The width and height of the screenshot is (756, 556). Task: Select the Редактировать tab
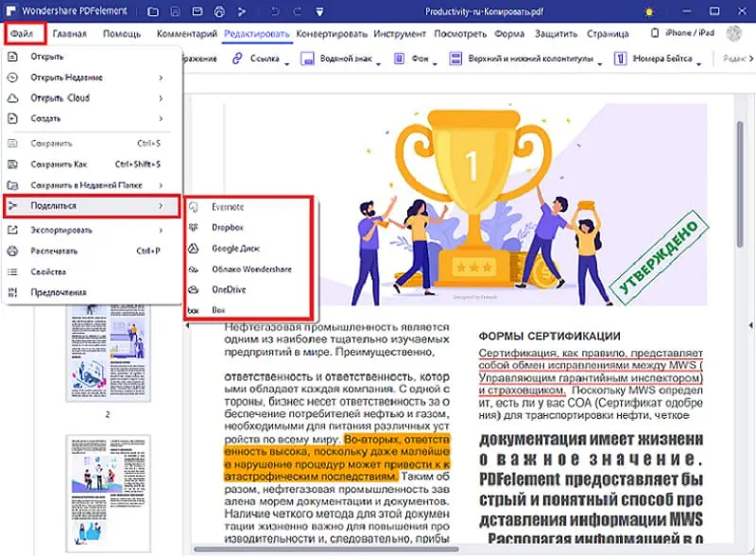(x=257, y=33)
